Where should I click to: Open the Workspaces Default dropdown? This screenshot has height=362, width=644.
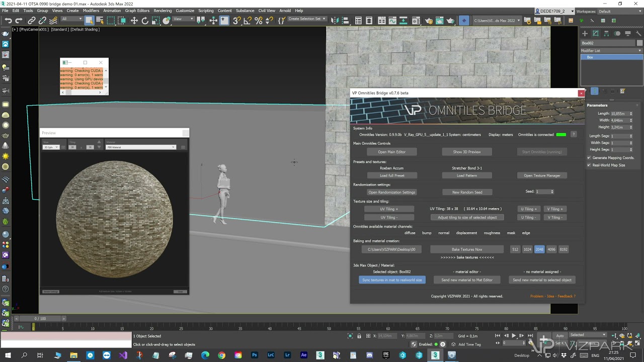(x=620, y=11)
